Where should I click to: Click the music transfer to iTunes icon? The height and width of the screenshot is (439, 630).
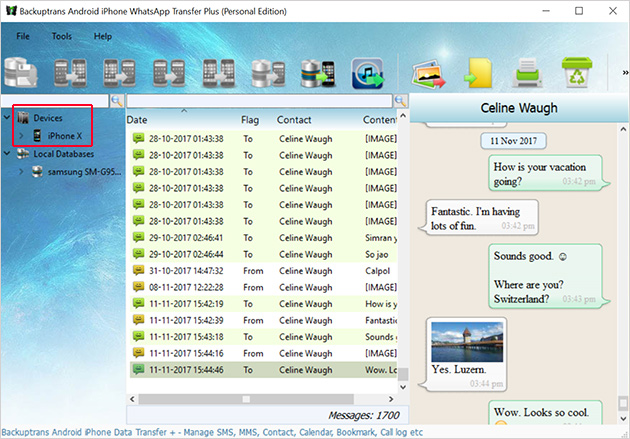click(x=368, y=73)
